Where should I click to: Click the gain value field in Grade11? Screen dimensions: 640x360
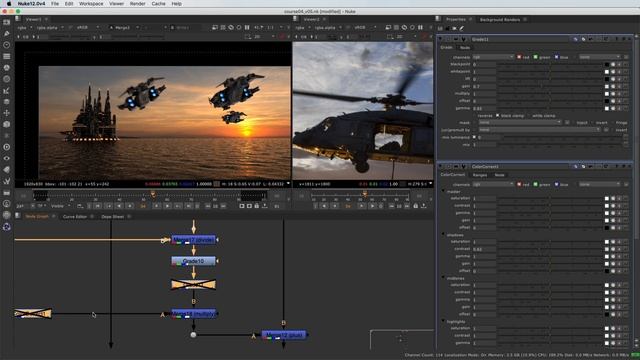[x=484, y=87]
